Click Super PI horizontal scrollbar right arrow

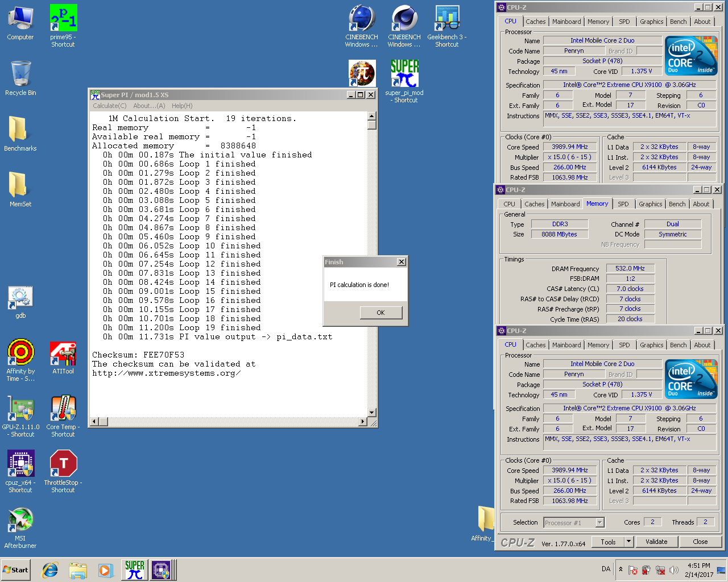click(363, 422)
